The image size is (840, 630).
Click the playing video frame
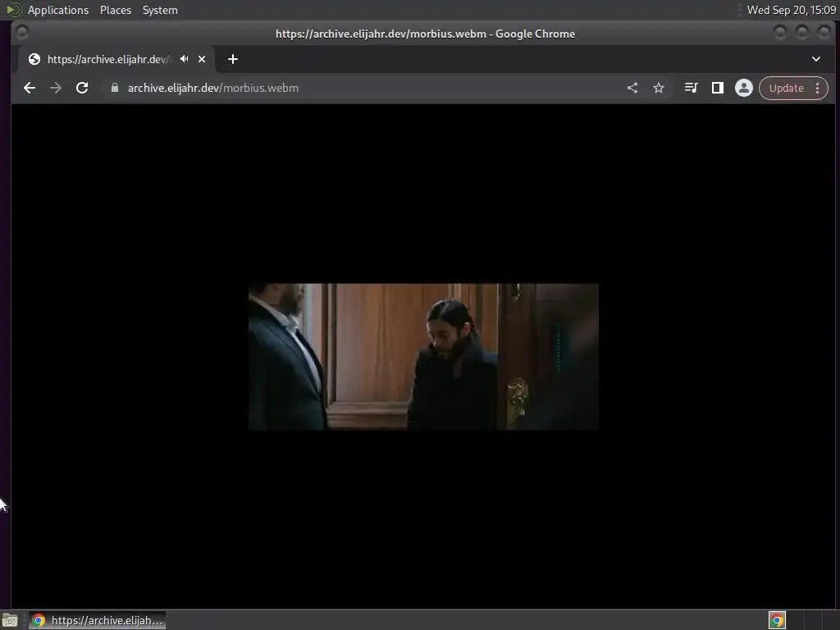423,356
